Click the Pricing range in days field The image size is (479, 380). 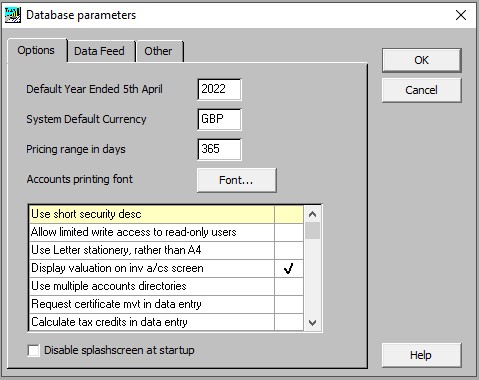click(x=219, y=149)
